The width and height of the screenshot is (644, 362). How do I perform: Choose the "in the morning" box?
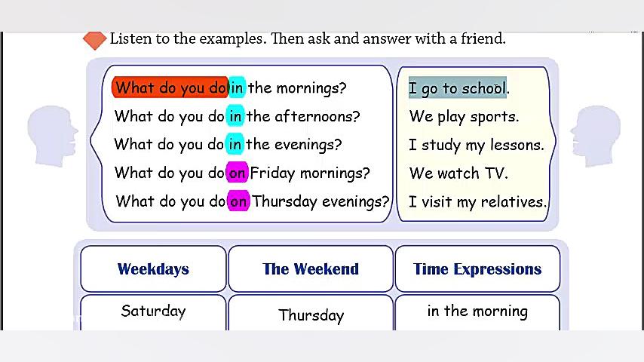(477, 311)
